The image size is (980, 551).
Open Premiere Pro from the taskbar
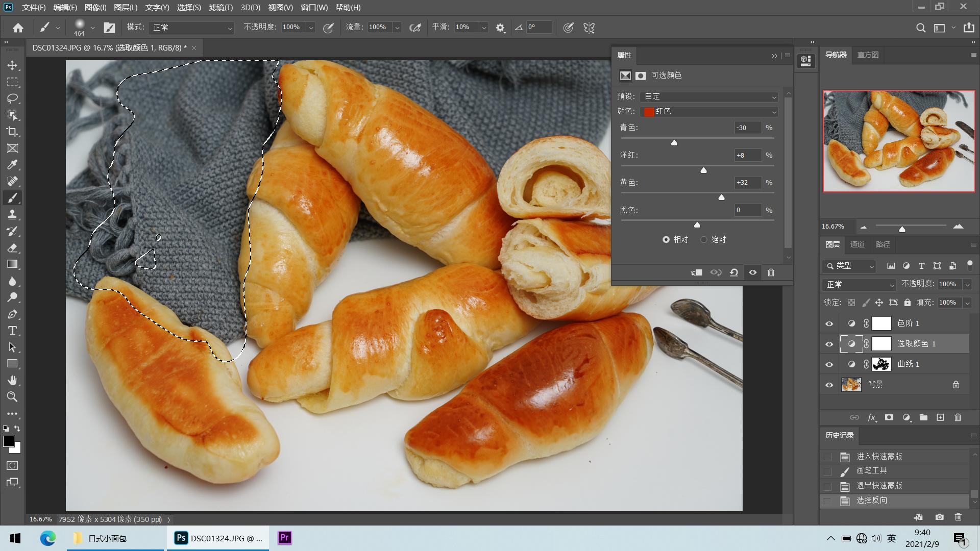click(284, 538)
